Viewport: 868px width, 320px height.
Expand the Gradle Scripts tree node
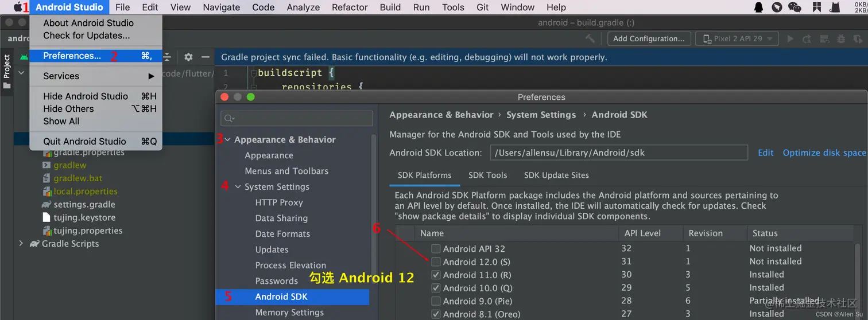[x=21, y=244]
